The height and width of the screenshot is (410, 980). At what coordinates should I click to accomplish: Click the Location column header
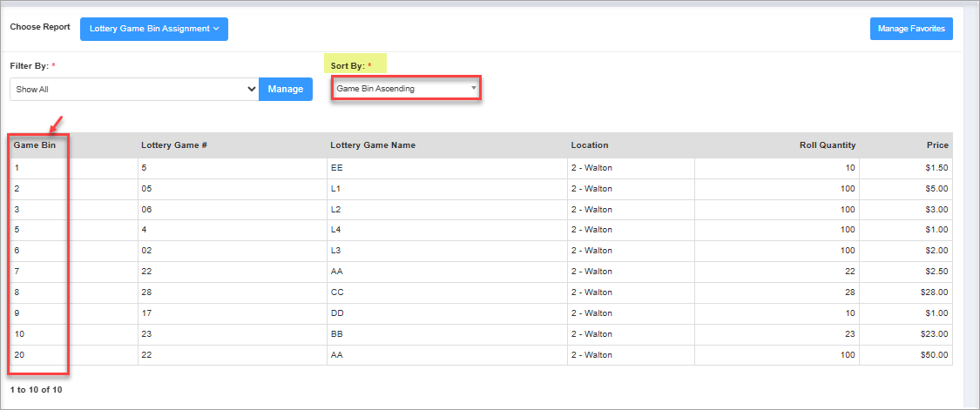tap(590, 145)
